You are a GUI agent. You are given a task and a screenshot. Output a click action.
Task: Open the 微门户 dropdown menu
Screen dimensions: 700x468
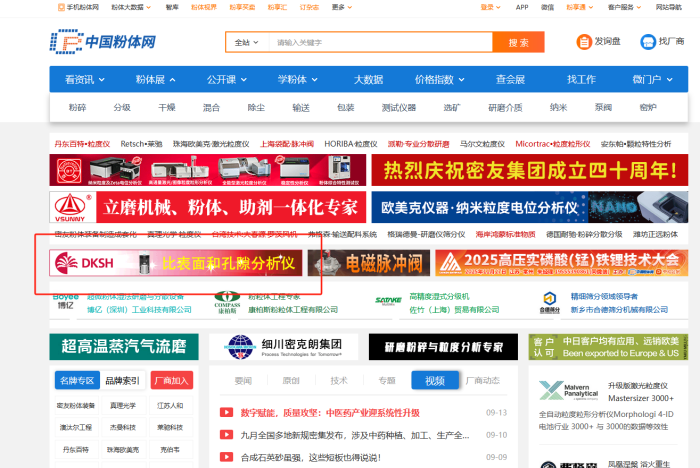click(x=652, y=79)
